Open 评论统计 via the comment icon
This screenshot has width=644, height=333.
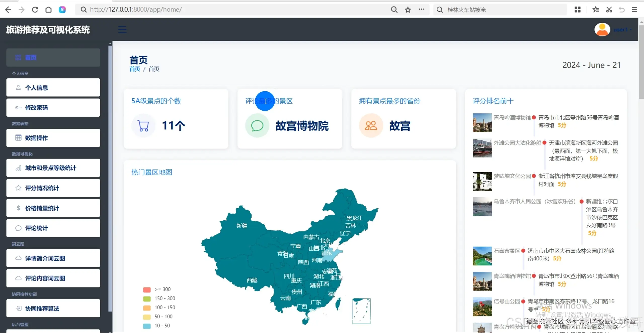(18, 228)
